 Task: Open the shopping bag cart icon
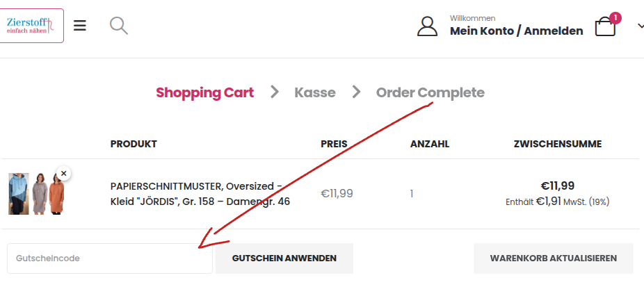605,26
